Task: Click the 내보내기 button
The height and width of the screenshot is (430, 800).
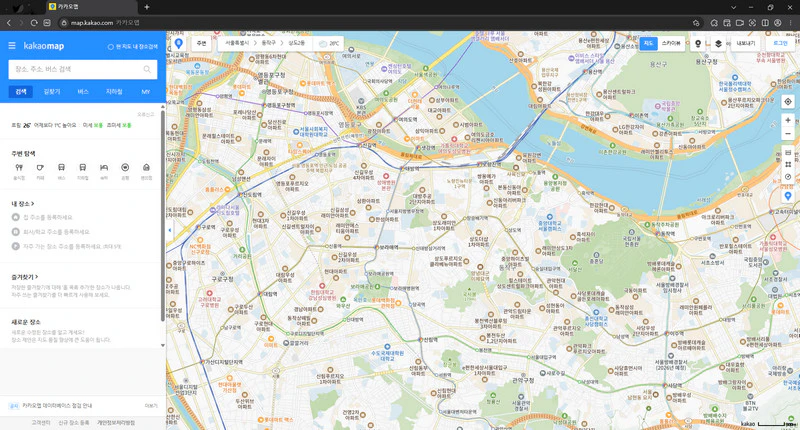Action: [745, 44]
